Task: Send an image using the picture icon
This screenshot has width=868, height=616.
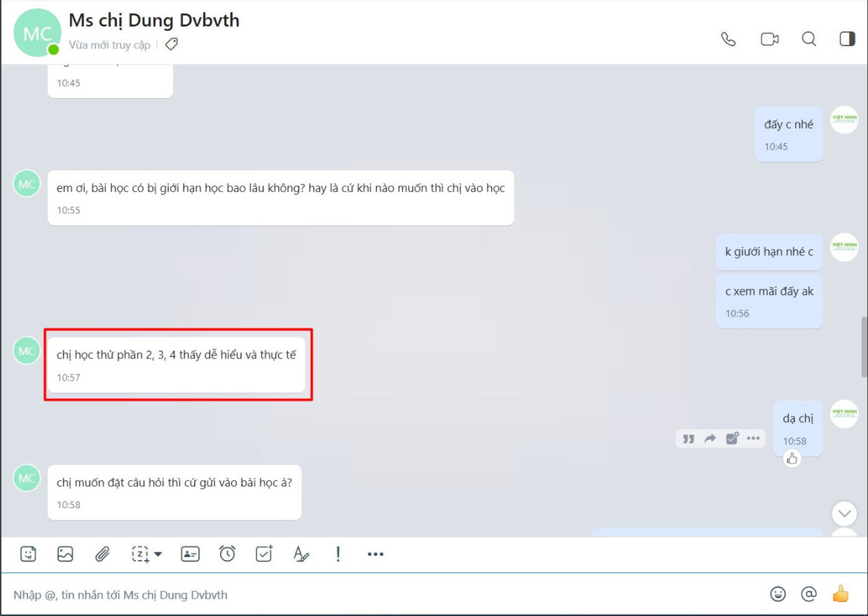Action: click(65, 554)
